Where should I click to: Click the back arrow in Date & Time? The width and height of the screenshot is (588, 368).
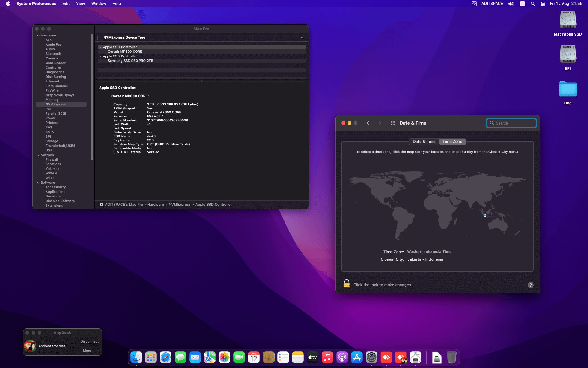tap(368, 123)
